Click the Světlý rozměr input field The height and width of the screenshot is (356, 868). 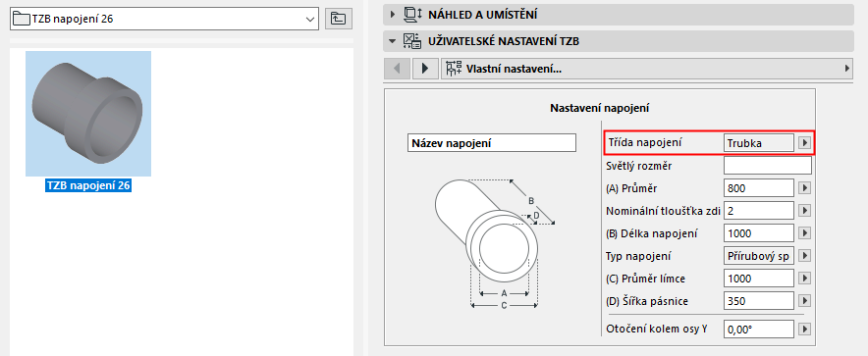coord(767,166)
